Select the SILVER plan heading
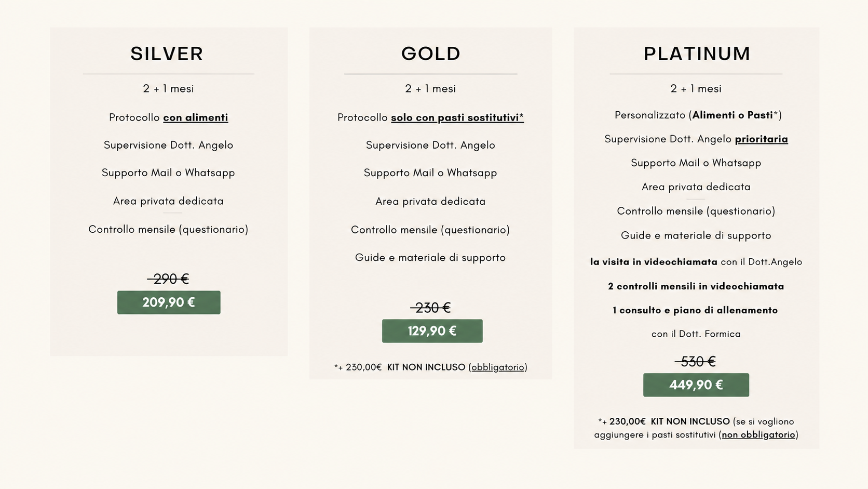 tap(167, 54)
